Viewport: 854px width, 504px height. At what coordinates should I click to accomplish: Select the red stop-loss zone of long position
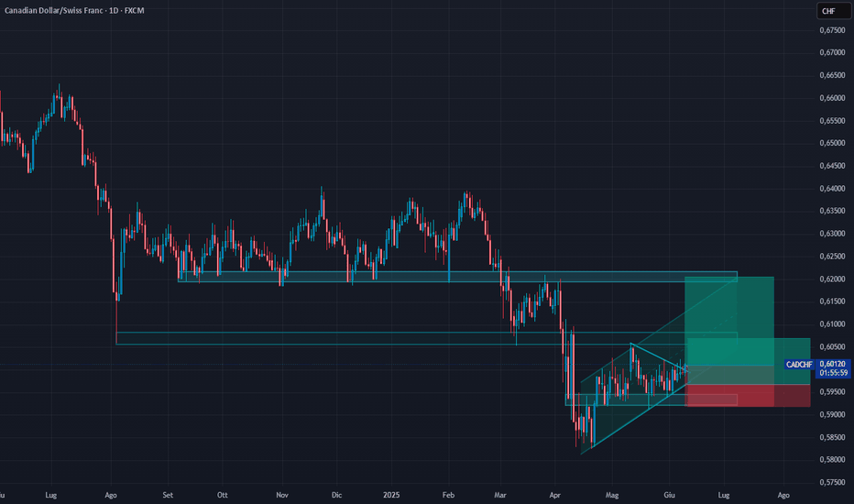click(749, 396)
